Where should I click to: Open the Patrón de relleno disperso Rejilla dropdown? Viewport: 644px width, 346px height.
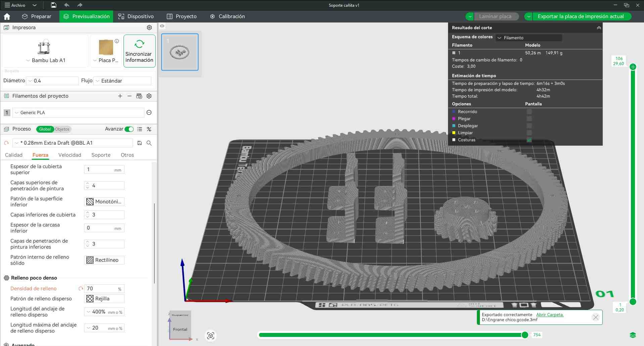[104, 299]
